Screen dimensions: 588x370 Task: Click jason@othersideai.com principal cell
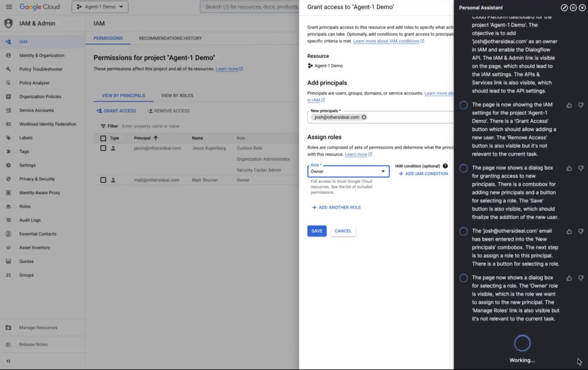[157, 148]
